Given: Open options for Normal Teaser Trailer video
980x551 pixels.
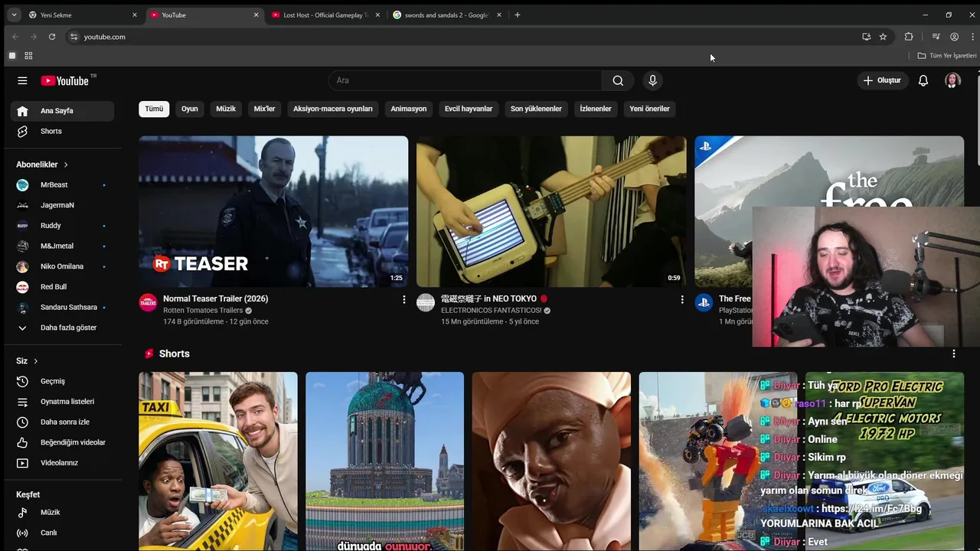Looking at the screenshot, I should [404, 300].
